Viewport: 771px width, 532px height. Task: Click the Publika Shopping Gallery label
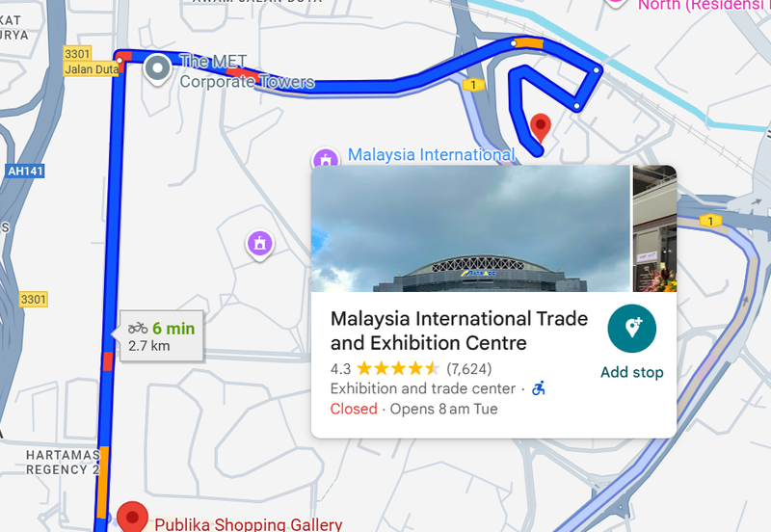pos(249,524)
